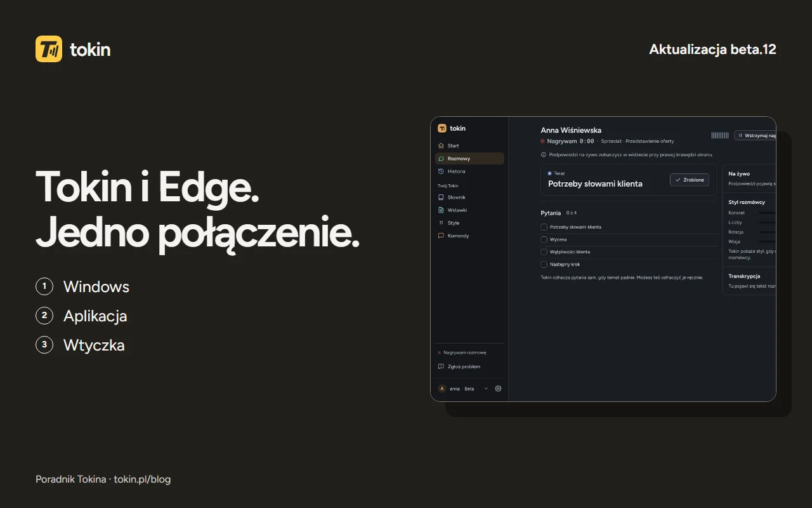This screenshot has width=812, height=508.
Task: Click the Zgłoś problem report icon
Action: coord(441,366)
